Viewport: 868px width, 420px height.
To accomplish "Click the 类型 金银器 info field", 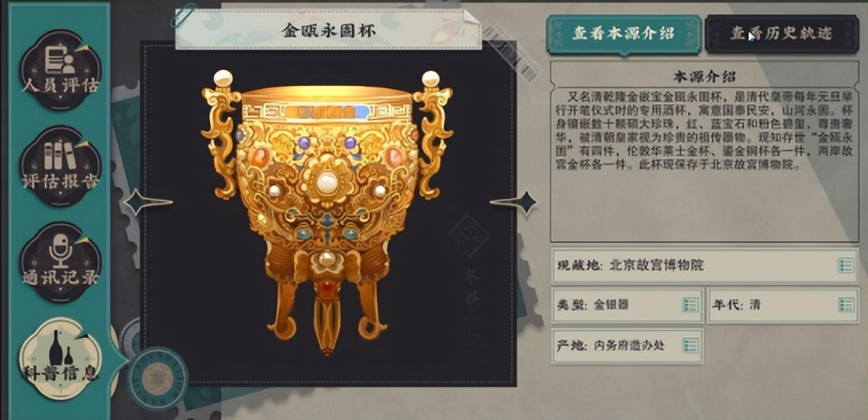I will tap(628, 305).
